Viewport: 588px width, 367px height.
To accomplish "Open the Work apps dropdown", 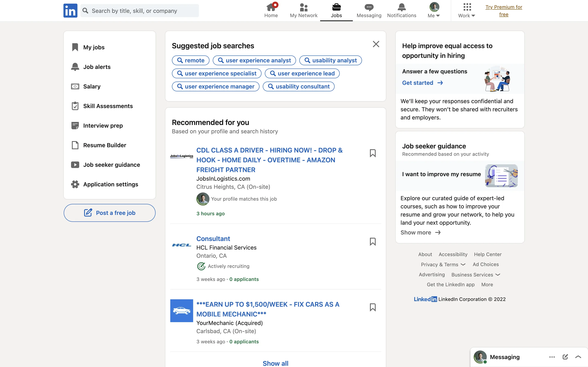I will (467, 10).
